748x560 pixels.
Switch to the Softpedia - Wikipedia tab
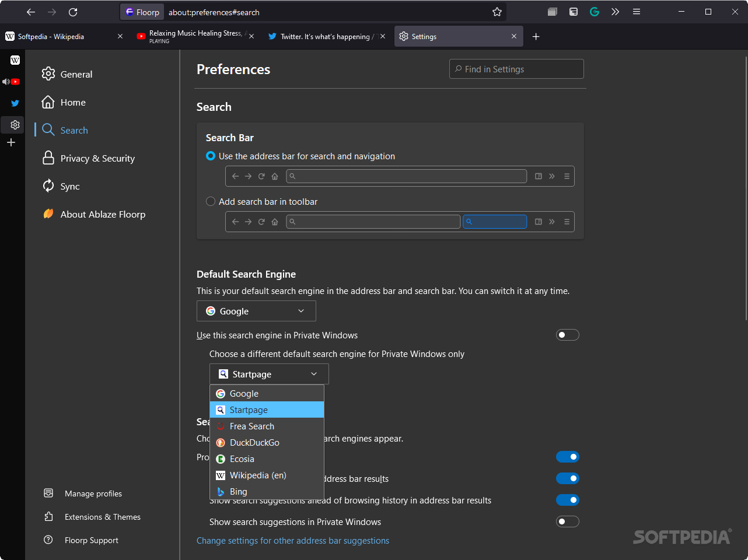click(64, 36)
